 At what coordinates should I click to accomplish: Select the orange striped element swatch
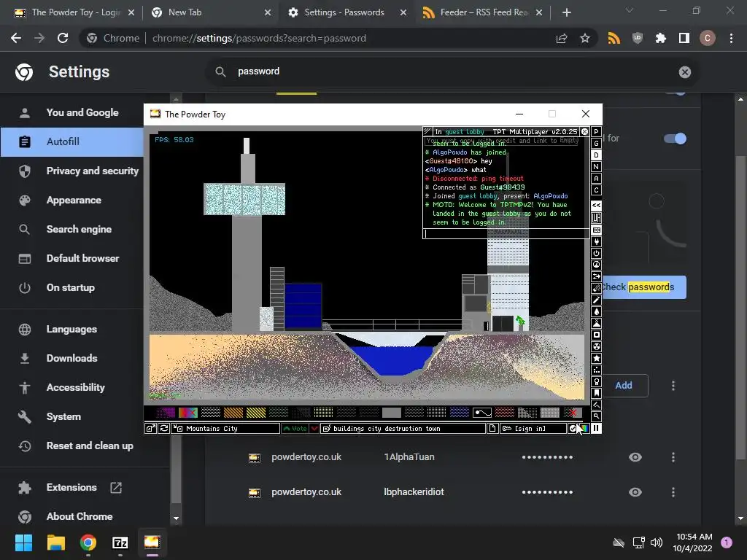pyautogui.click(x=233, y=413)
